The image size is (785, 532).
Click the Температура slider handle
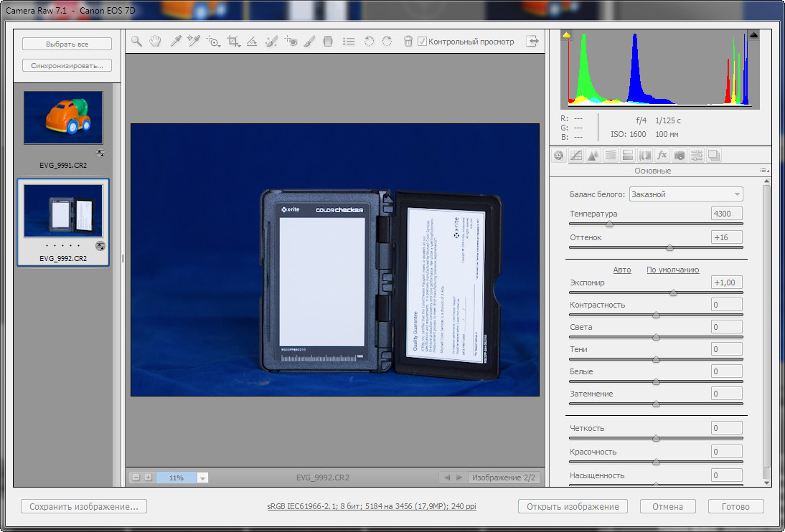609,224
